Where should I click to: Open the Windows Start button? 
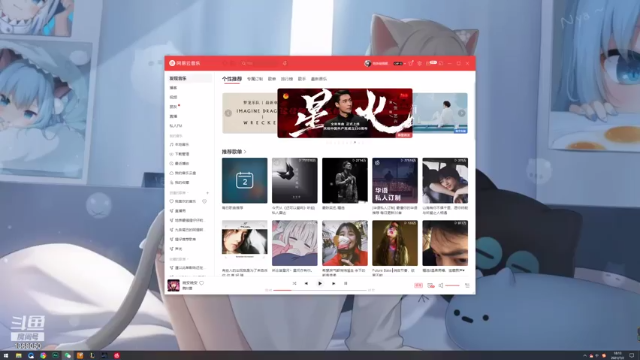[6, 356]
